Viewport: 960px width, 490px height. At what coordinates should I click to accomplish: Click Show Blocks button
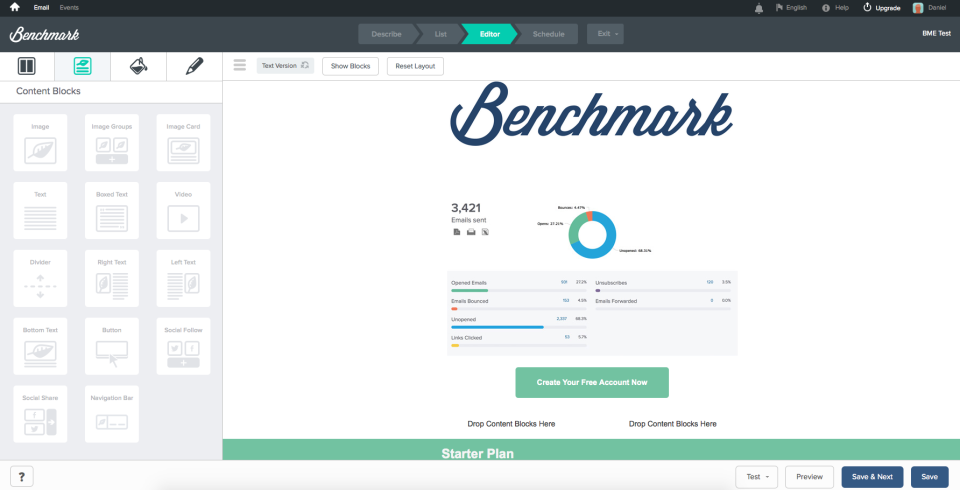click(350, 66)
